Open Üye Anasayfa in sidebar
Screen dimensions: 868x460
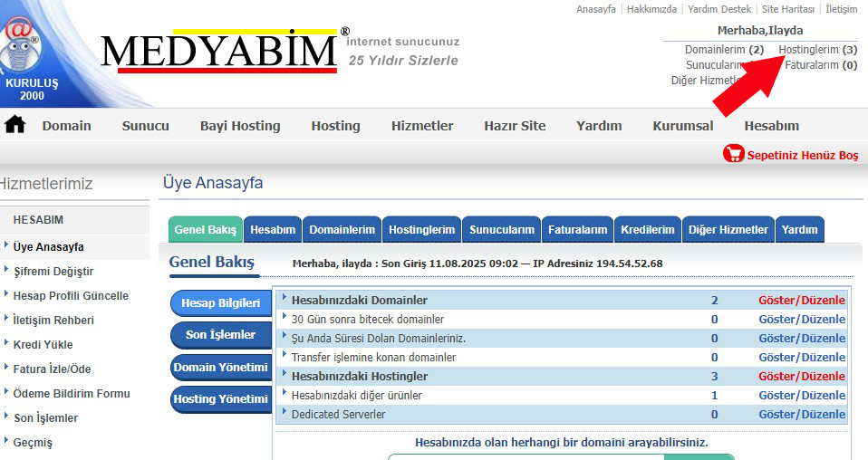click(49, 247)
